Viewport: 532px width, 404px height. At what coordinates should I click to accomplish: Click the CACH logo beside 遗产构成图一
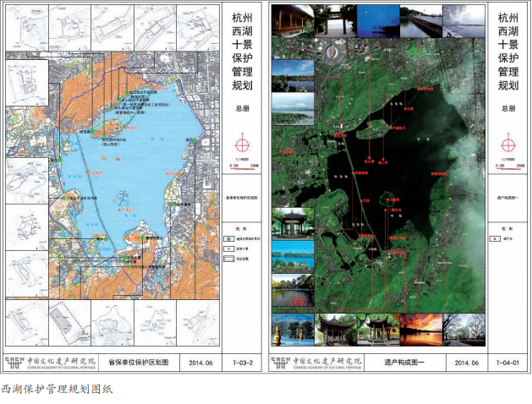(x=281, y=363)
